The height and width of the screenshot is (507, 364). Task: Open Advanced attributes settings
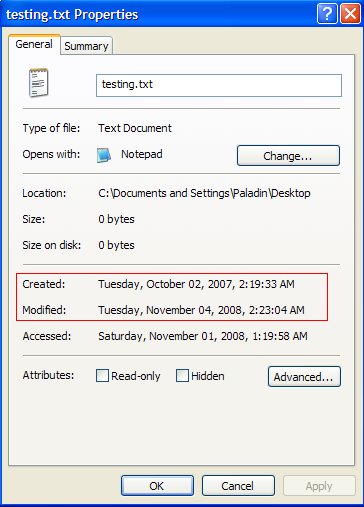pos(304,377)
